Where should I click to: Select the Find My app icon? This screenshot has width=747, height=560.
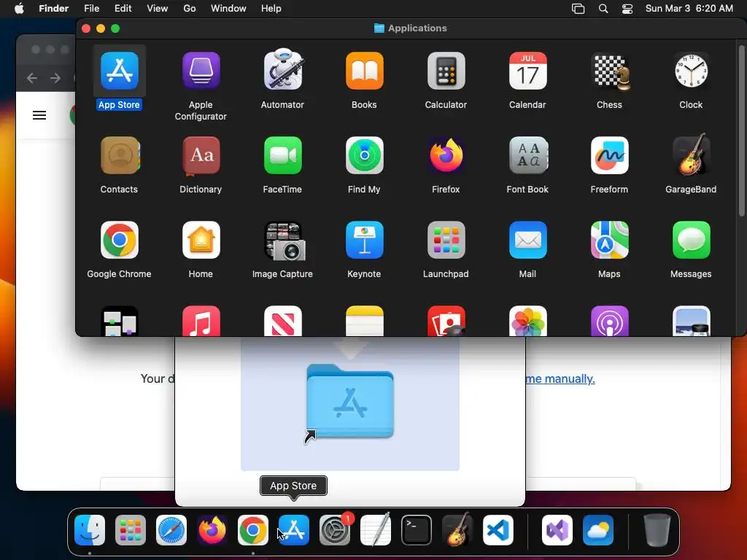tap(365, 156)
